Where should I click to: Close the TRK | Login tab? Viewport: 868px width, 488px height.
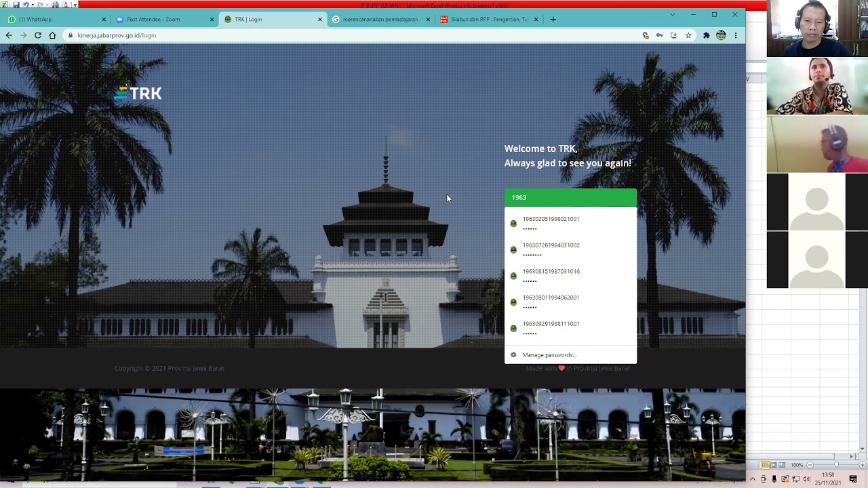pos(320,20)
